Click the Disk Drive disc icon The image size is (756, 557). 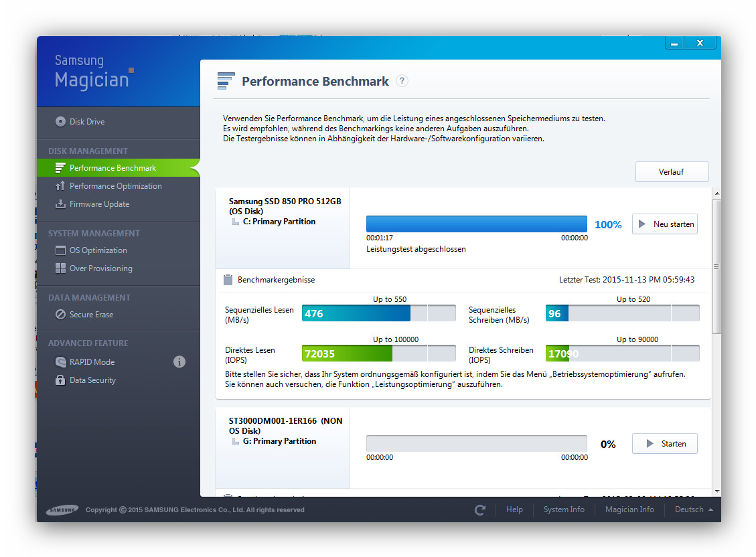60,121
